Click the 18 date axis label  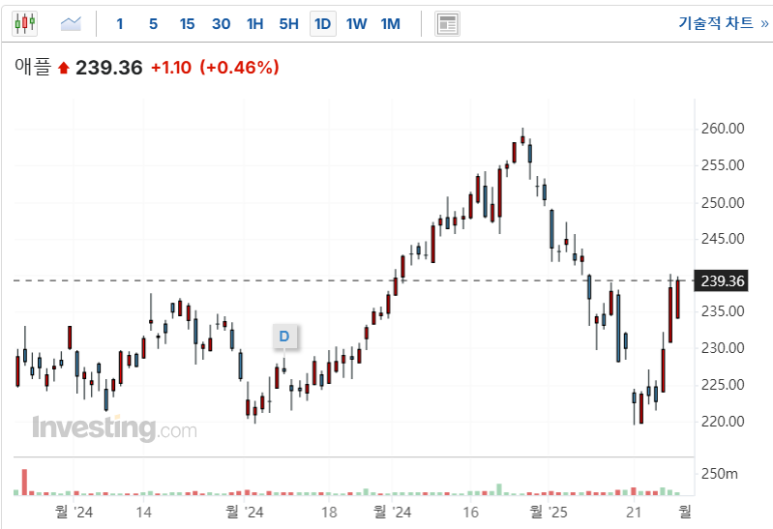[329, 512]
